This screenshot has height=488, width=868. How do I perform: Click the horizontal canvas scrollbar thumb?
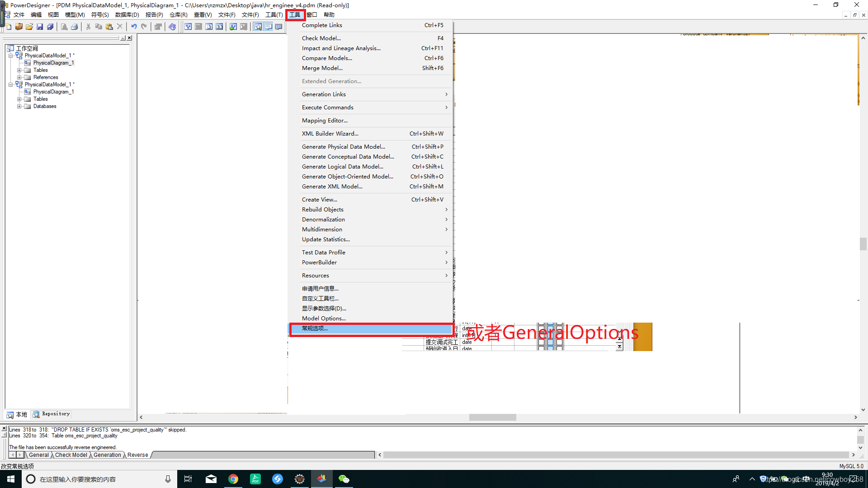pos(492,418)
